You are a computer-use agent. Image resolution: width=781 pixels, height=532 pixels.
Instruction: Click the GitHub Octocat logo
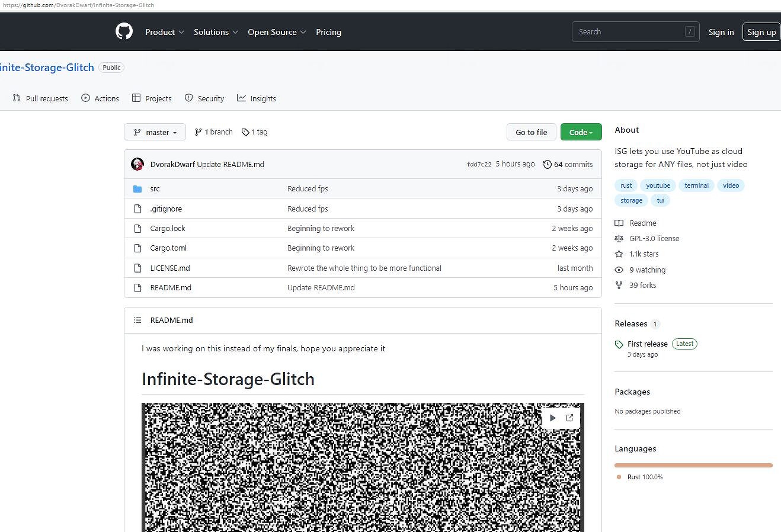124,31
